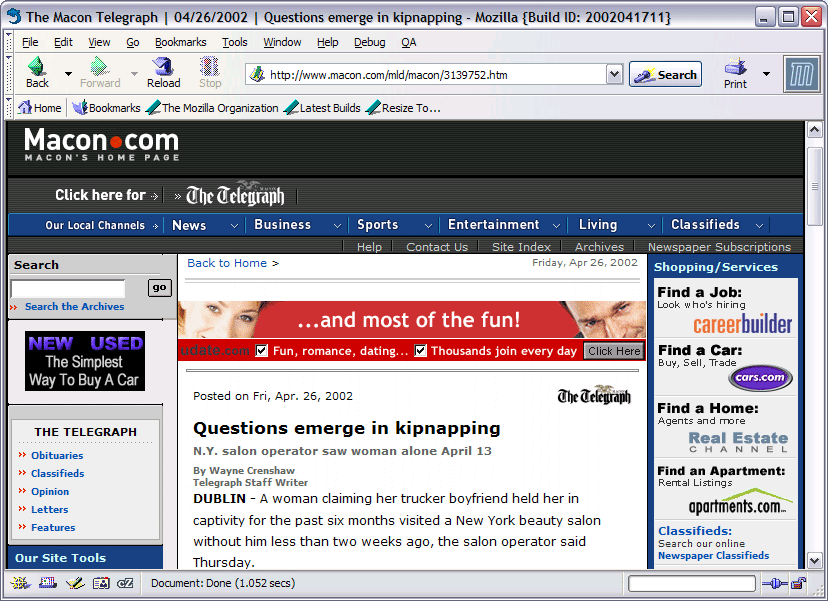
Task: Click the 'go' search button
Action: [x=159, y=288]
